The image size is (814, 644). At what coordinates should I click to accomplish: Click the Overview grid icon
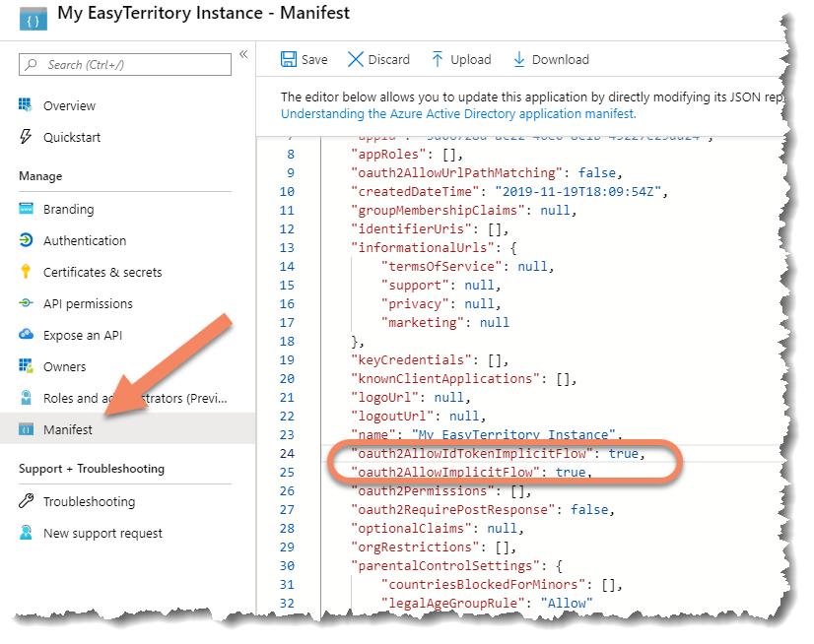coord(26,104)
